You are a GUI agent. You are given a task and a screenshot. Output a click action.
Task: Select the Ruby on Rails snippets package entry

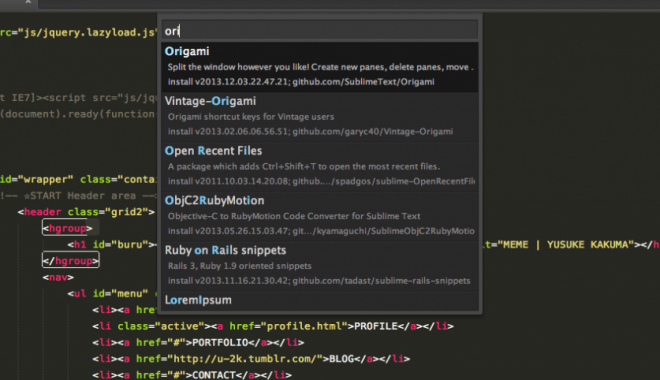(x=320, y=266)
